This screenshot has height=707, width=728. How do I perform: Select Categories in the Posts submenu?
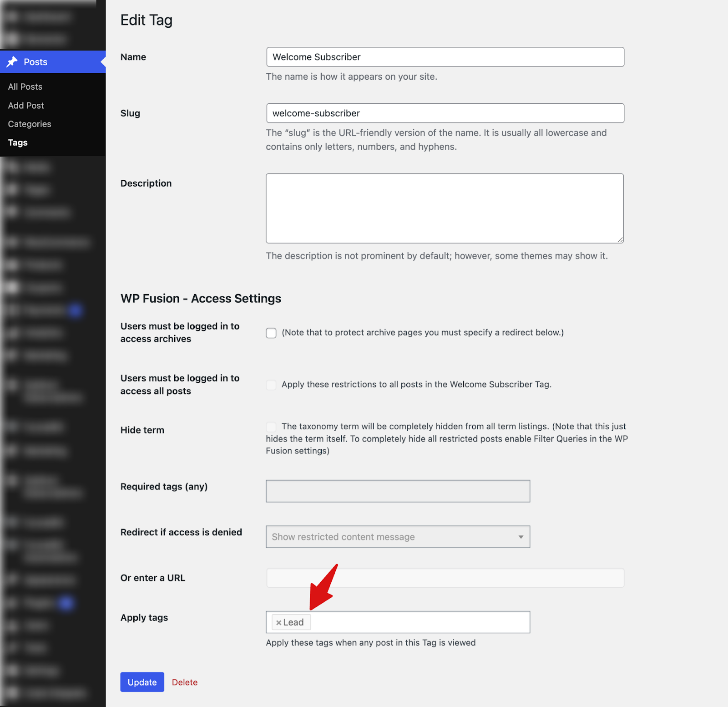[30, 124]
